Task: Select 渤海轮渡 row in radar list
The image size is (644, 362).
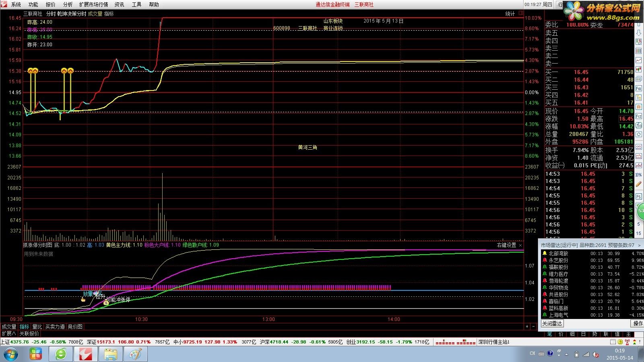Action: point(592,281)
